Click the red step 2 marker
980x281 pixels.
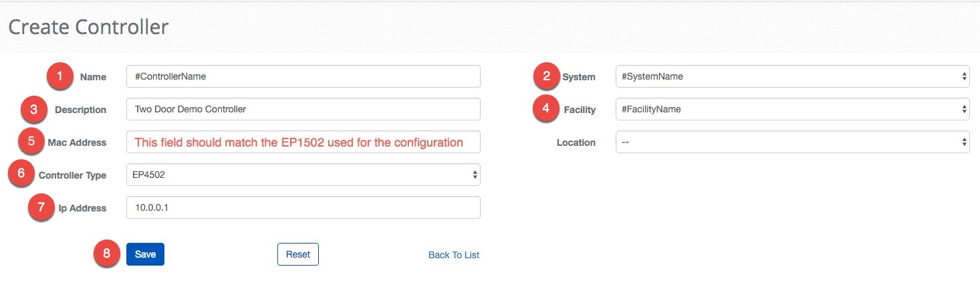[x=547, y=76]
